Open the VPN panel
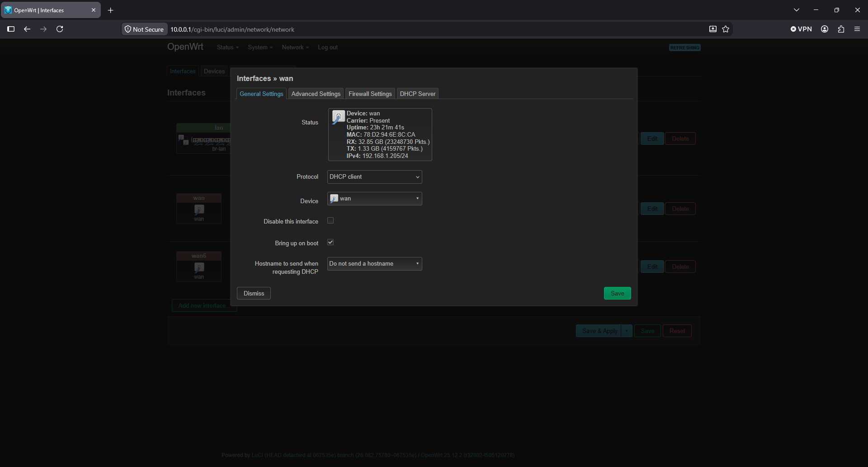The image size is (868, 467). 801,29
